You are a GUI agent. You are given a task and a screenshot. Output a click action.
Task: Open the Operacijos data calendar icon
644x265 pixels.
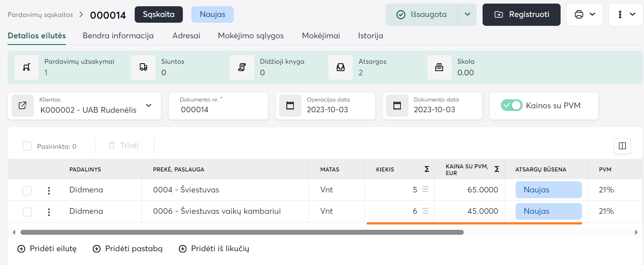pos(290,106)
